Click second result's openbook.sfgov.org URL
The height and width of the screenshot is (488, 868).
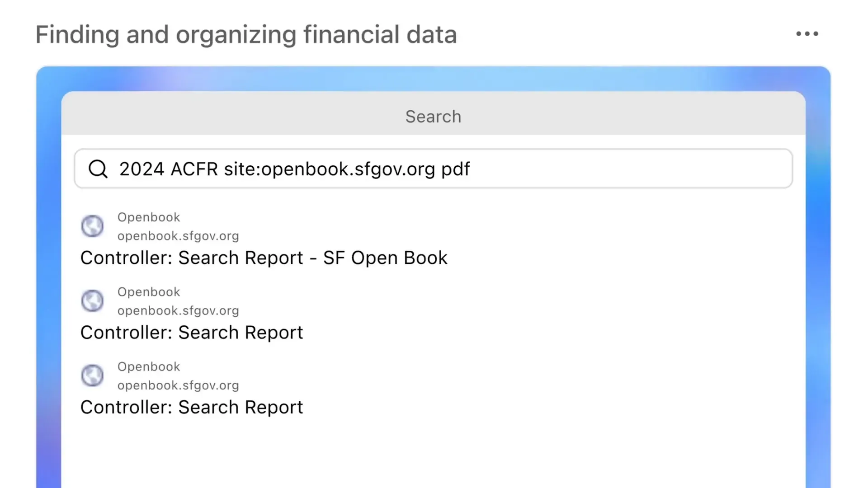coord(178,311)
